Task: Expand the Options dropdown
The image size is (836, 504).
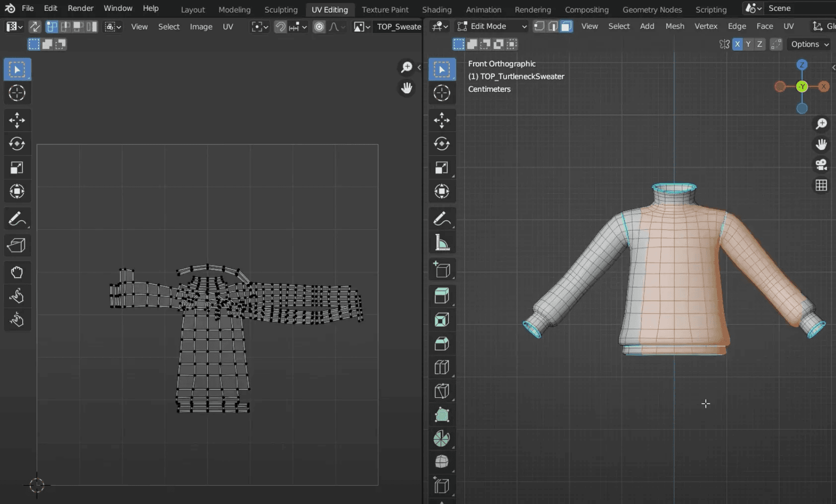Action: tap(809, 44)
